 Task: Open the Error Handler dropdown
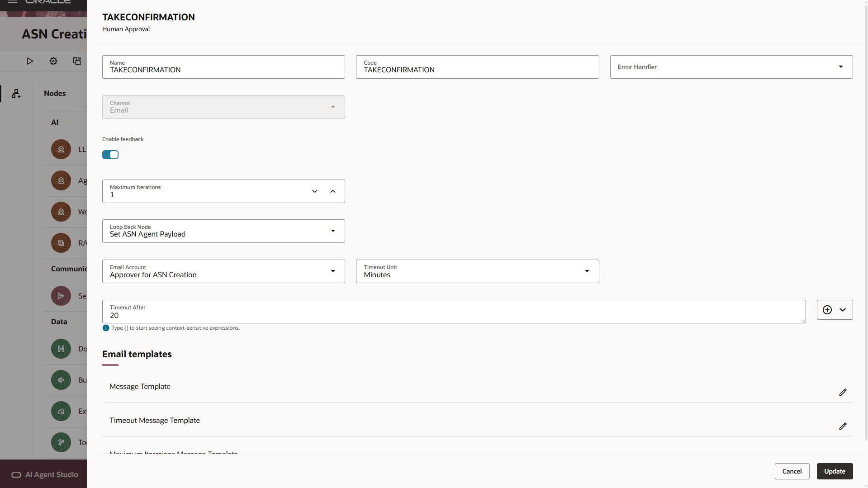click(x=840, y=66)
